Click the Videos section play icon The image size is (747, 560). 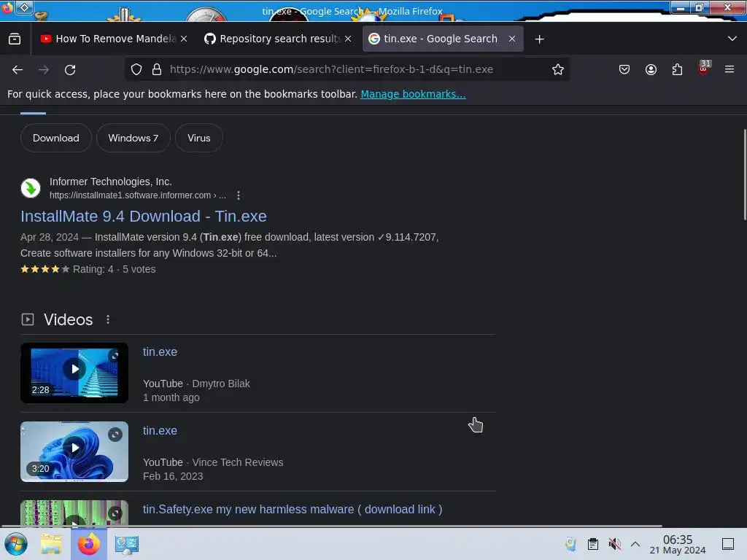click(28, 319)
